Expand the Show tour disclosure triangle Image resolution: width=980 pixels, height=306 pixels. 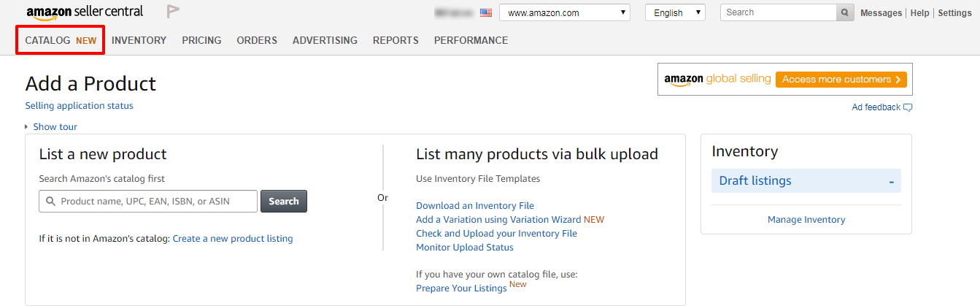tap(27, 127)
